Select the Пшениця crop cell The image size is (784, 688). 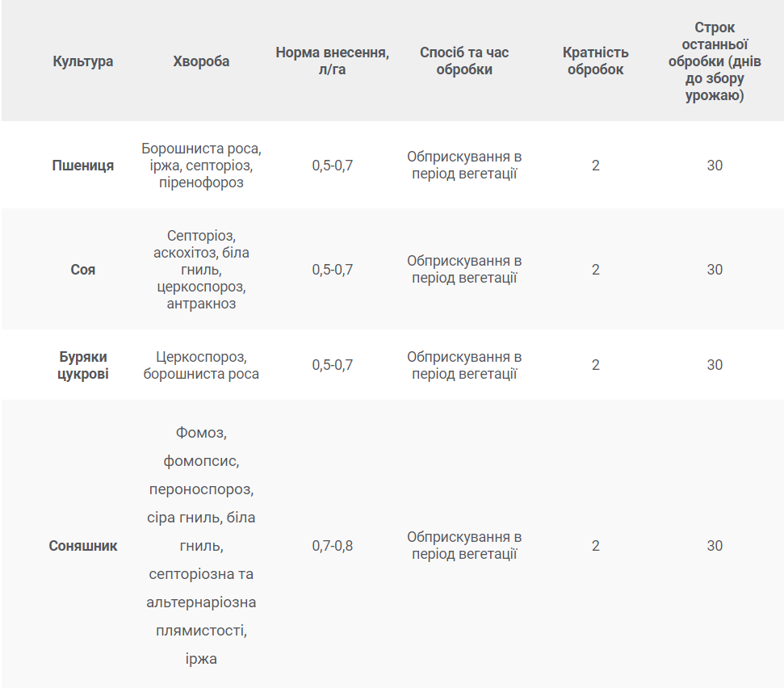click(x=83, y=165)
